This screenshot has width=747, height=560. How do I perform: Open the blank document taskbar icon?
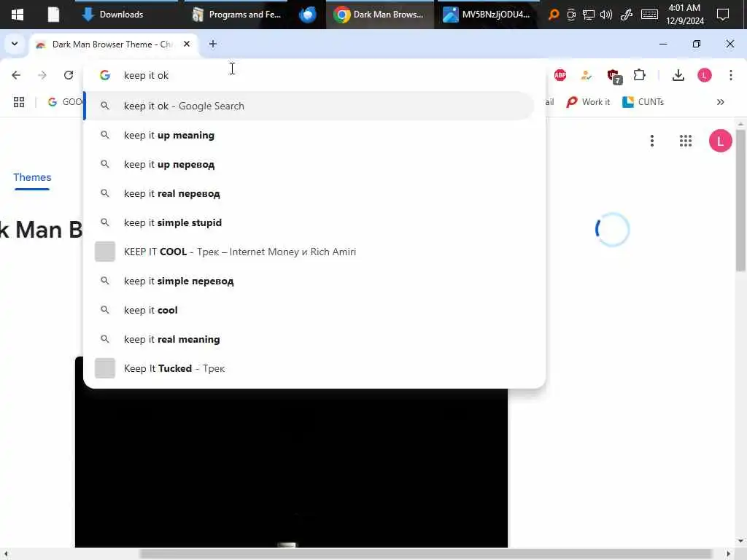point(53,15)
